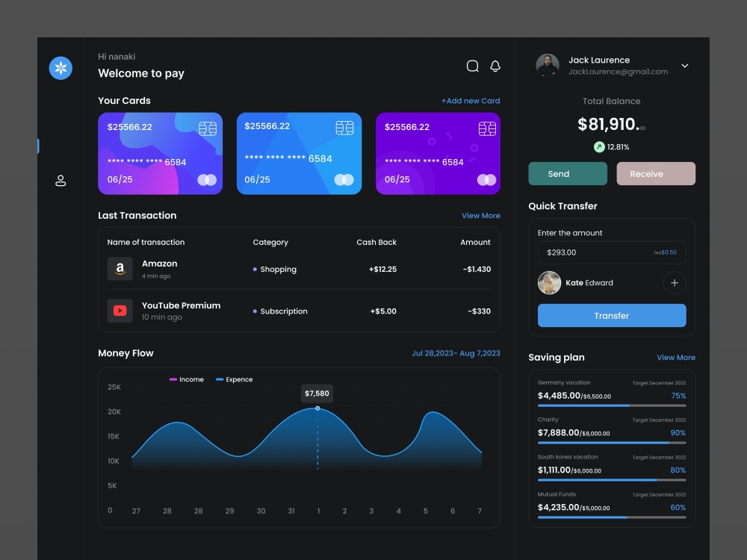This screenshot has width=747, height=560.
Task: Click the Amazon logo icon
Action: [120, 269]
